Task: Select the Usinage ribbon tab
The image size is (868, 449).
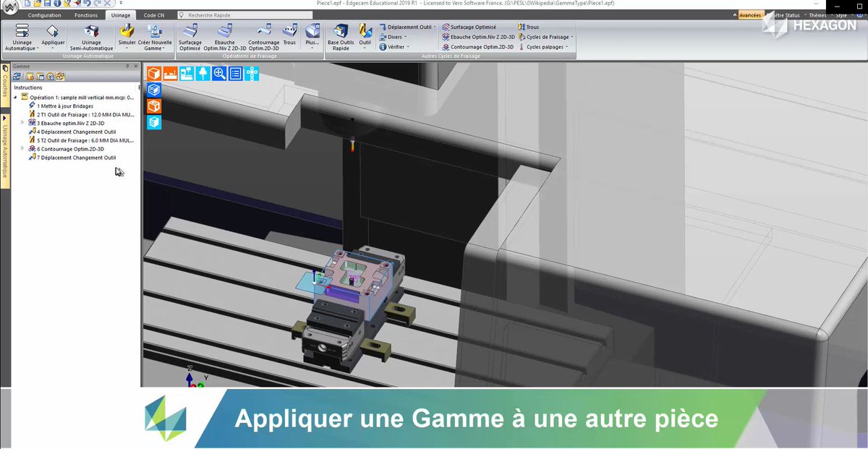Action: tap(121, 14)
